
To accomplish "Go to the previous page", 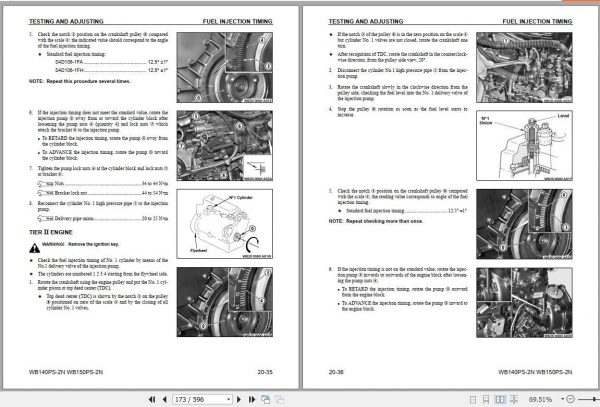I will (x=165, y=399).
